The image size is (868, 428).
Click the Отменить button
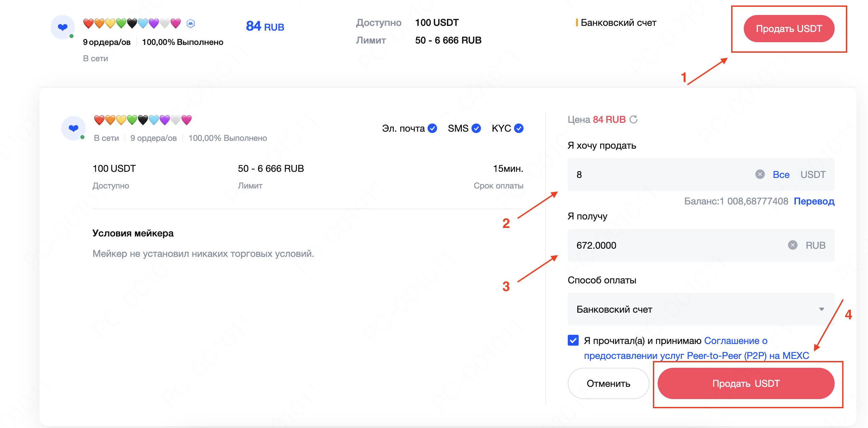click(608, 383)
